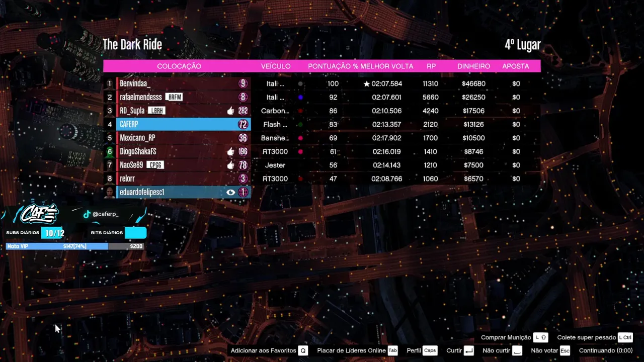The height and width of the screenshot is (362, 644).
Task: Click the LBRH crew tag
Action: (156, 111)
